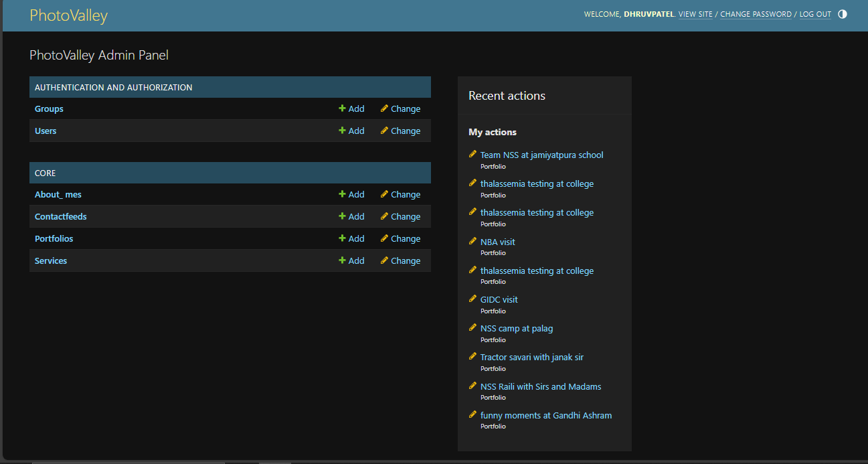This screenshot has width=868, height=464.
Task: Open the Portfolios model list
Action: tap(54, 238)
